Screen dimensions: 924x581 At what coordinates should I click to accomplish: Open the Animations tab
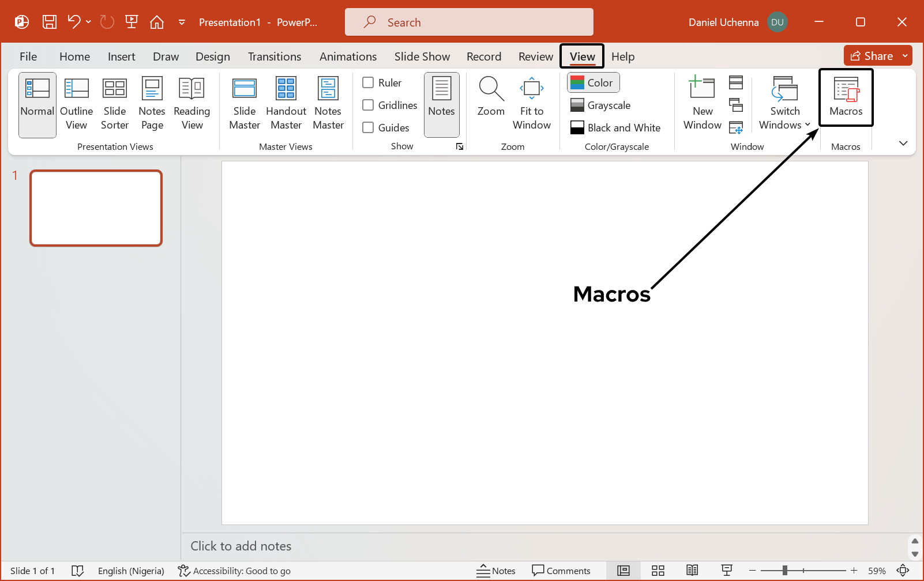pyautogui.click(x=348, y=56)
